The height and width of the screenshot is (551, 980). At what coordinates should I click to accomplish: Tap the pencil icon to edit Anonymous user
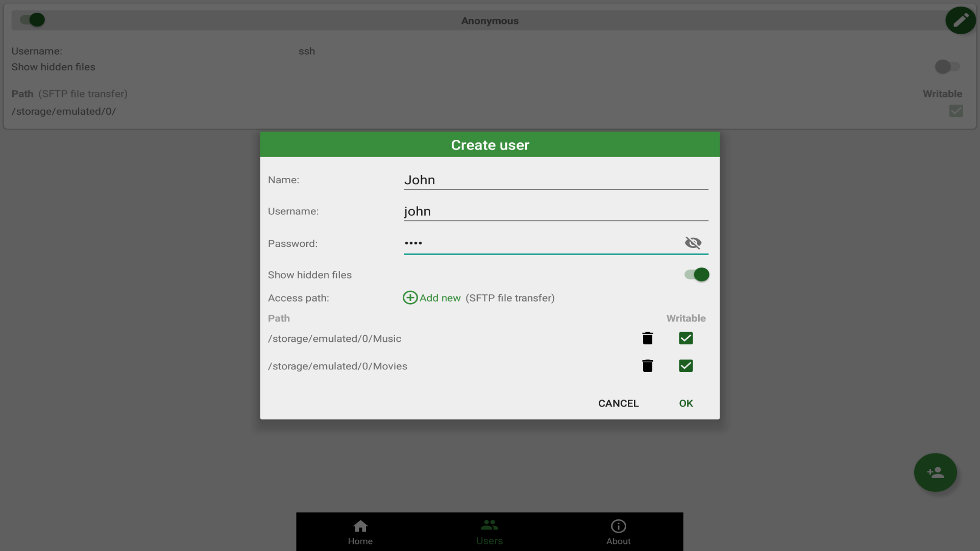click(960, 20)
